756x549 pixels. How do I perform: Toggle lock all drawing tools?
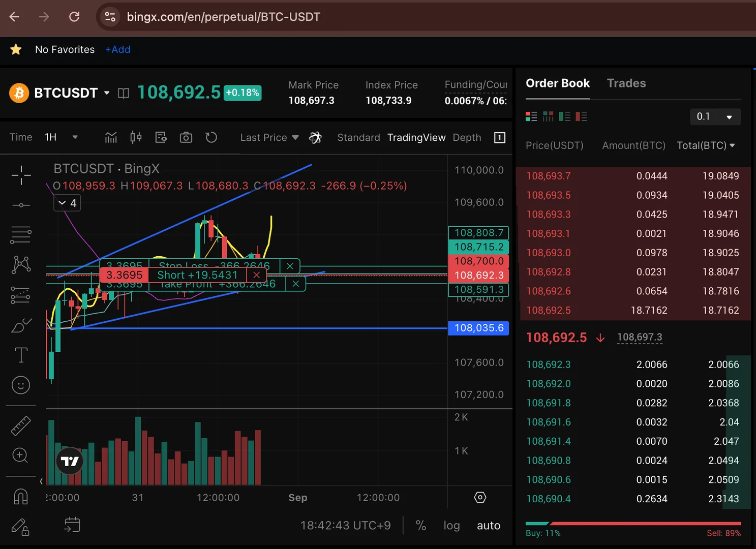coord(20,527)
